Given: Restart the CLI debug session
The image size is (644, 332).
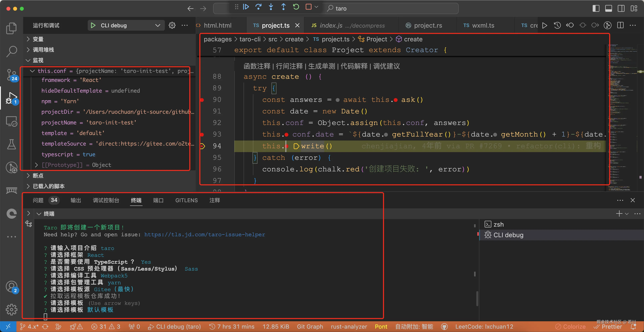Looking at the screenshot, I should (296, 7).
